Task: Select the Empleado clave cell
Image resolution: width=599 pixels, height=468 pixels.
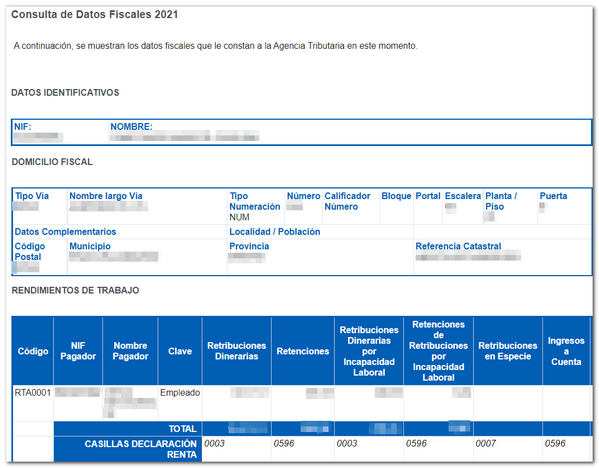Action: pyautogui.click(x=180, y=393)
